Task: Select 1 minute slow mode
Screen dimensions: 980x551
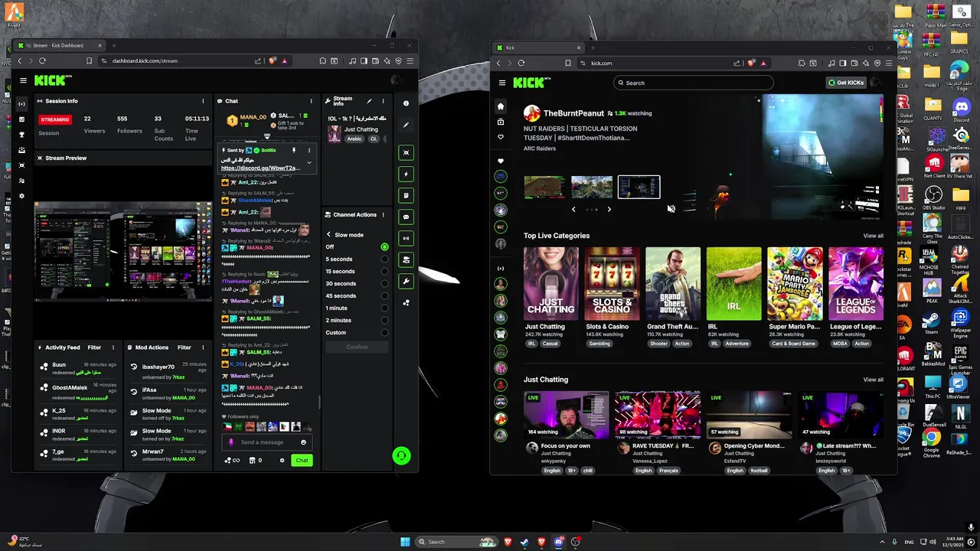Action: pos(384,308)
